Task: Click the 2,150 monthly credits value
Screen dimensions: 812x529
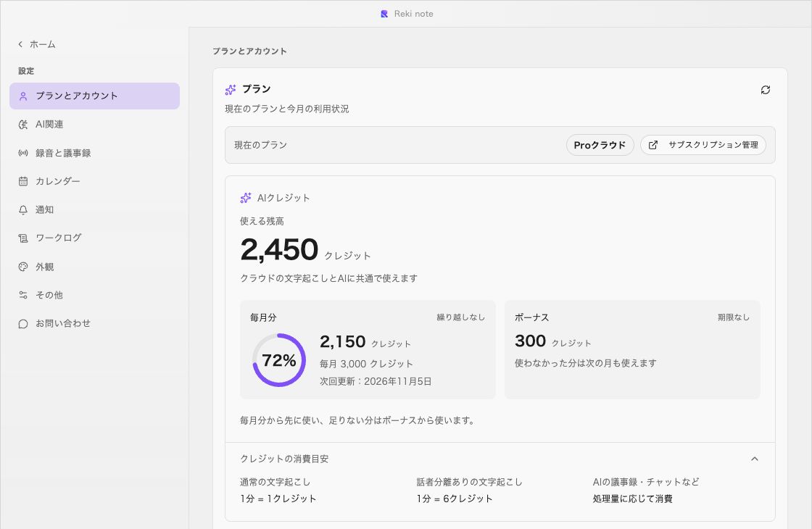Action: pos(343,341)
